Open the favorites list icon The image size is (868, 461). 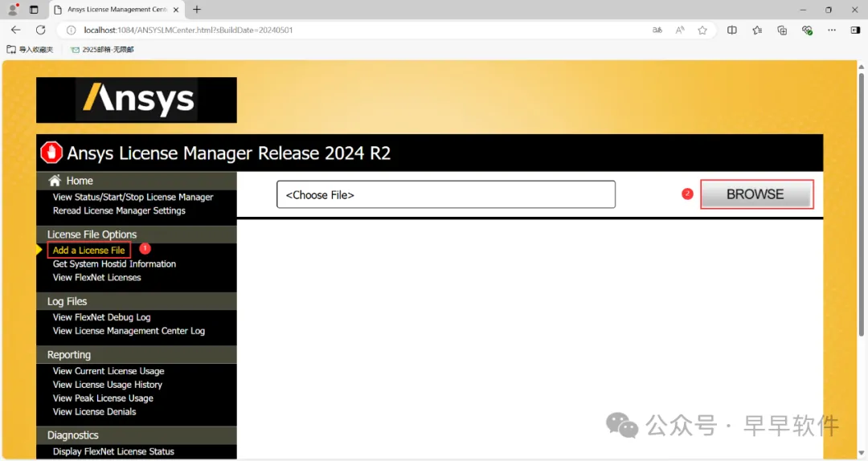pyautogui.click(x=757, y=30)
